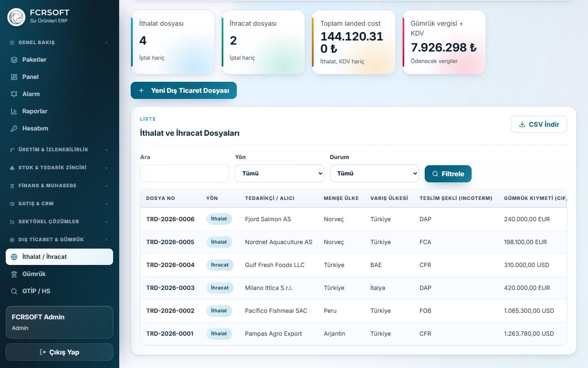The height and width of the screenshot is (368, 588).
Task: Log out with Çıkış Yap button
Action: tap(59, 352)
